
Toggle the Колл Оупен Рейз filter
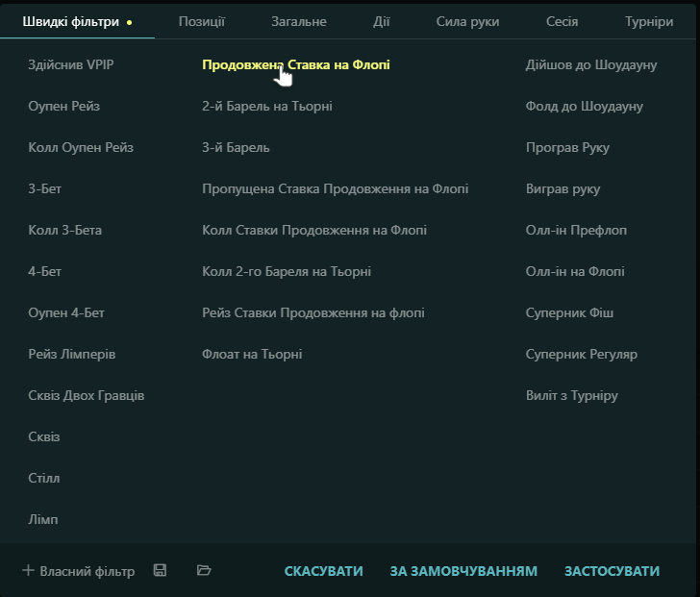coord(81,147)
